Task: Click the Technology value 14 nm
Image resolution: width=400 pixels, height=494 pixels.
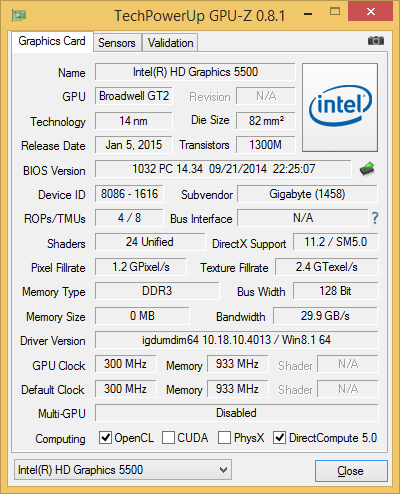Action: [x=134, y=121]
